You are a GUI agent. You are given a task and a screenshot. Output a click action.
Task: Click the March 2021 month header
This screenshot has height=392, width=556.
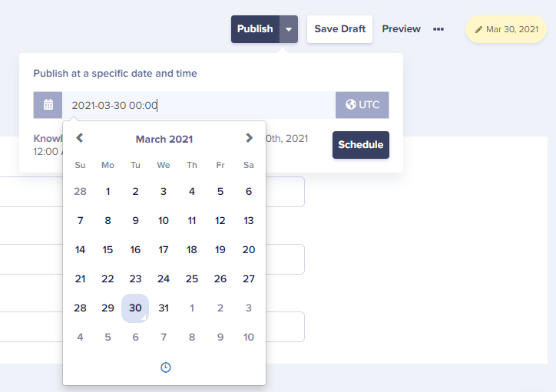pyautogui.click(x=164, y=139)
